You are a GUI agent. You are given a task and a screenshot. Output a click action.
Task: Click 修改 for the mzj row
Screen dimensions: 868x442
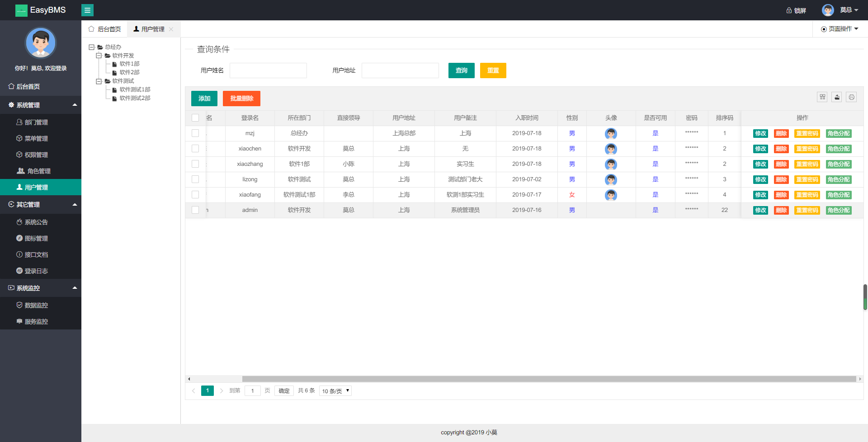pos(761,133)
